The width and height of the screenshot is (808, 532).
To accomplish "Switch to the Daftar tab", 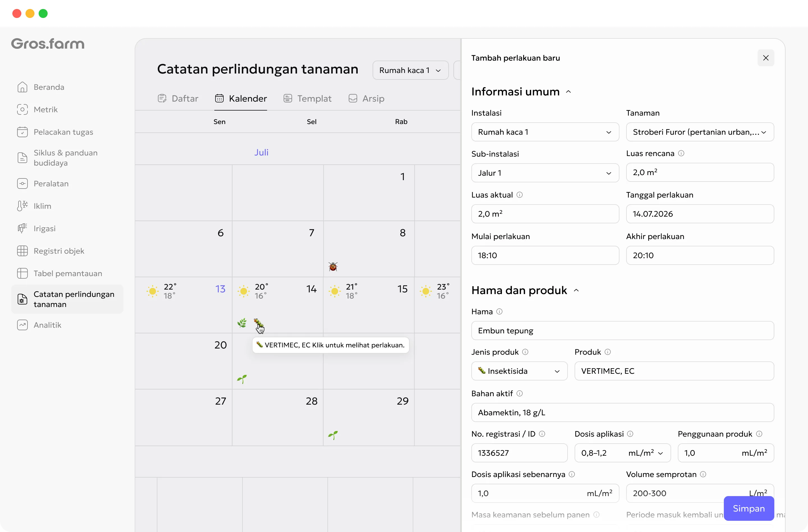I will 178,98.
